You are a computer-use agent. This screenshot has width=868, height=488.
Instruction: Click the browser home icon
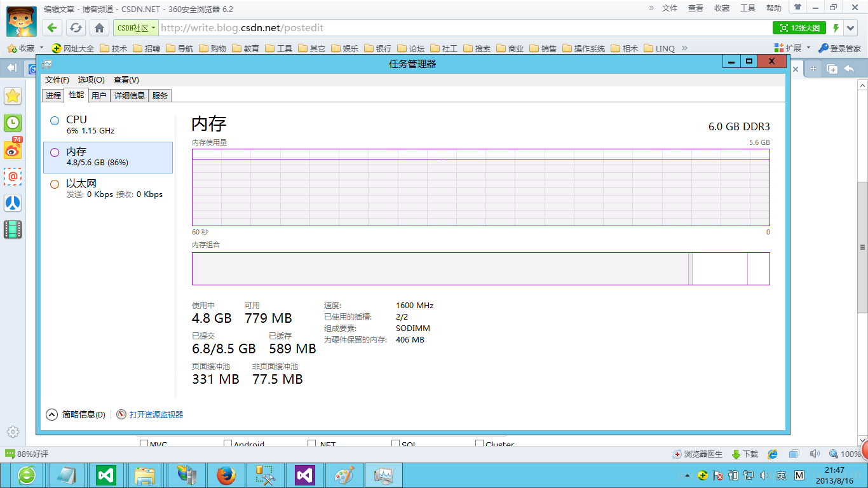[x=99, y=28]
